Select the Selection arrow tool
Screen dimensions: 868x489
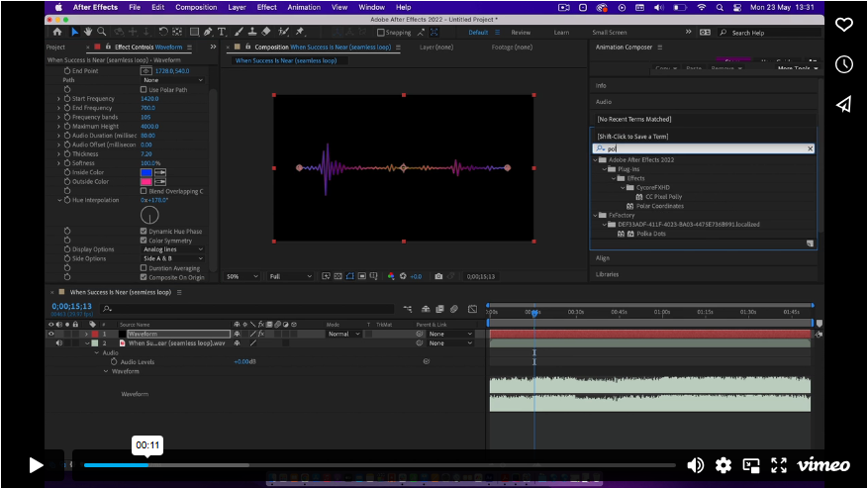click(x=75, y=32)
